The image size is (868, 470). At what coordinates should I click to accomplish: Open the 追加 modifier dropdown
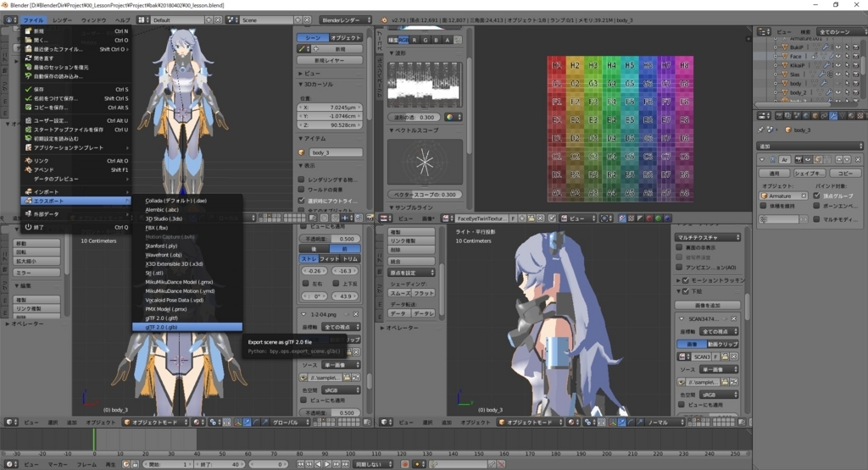[x=810, y=146]
